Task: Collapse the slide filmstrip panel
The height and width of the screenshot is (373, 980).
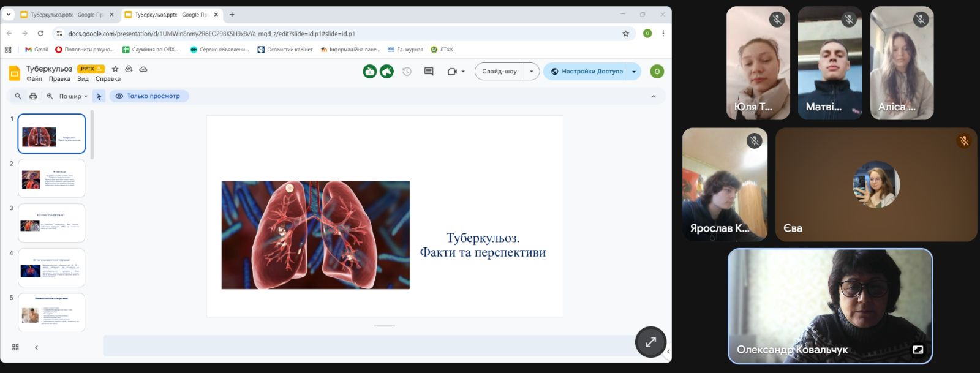Action: point(36,347)
